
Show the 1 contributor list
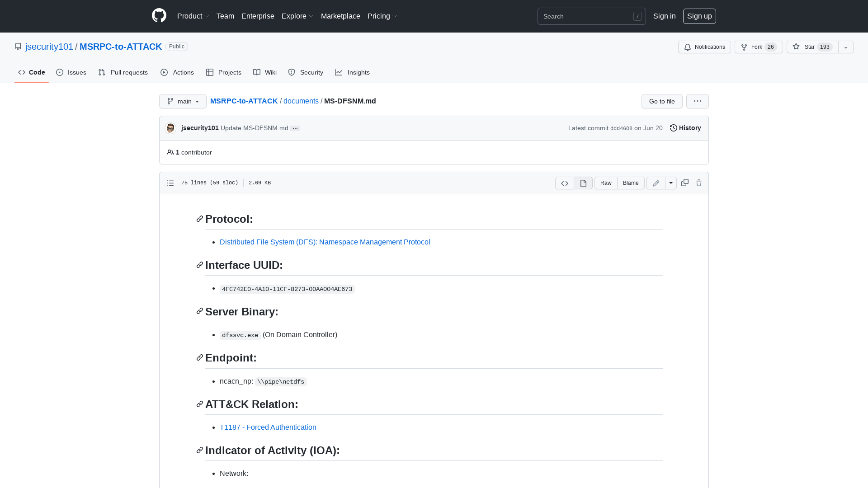point(189,152)
